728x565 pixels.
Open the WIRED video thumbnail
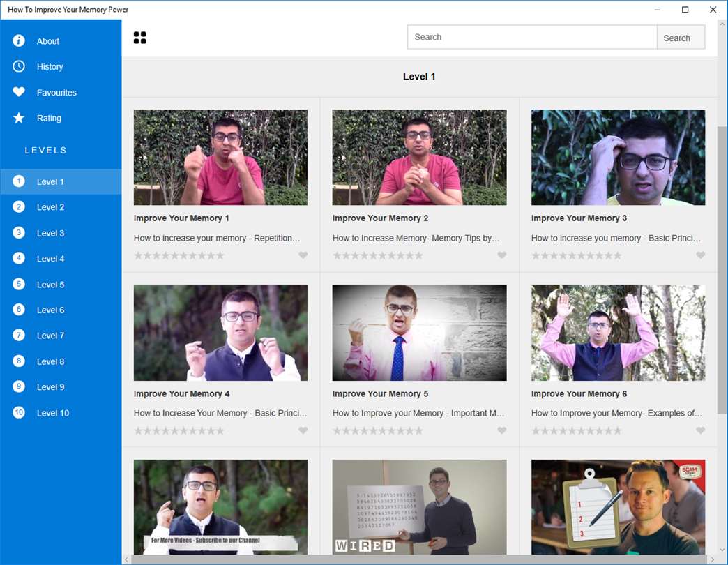419,507
